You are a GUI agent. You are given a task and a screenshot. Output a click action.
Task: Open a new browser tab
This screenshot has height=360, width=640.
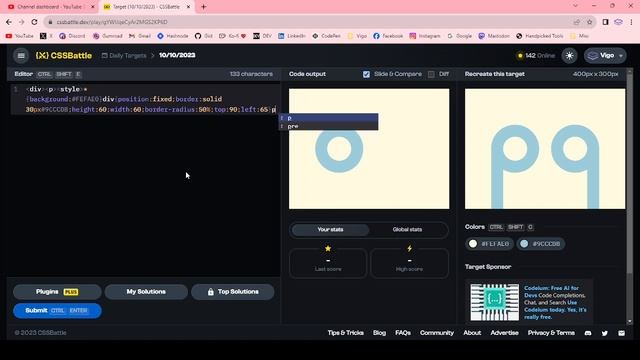[x=204, y=7]
